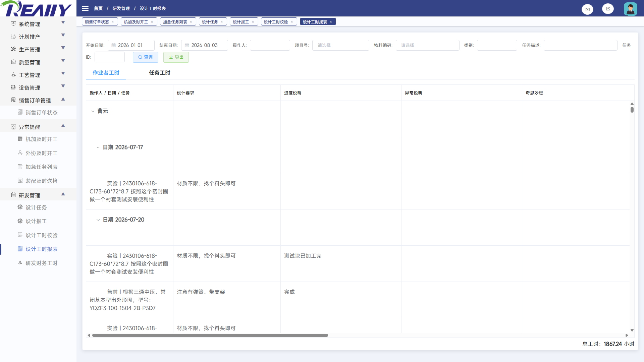
Task: Click the edit note icon in header
Action: pyautogui.click(x=608, y=9)
